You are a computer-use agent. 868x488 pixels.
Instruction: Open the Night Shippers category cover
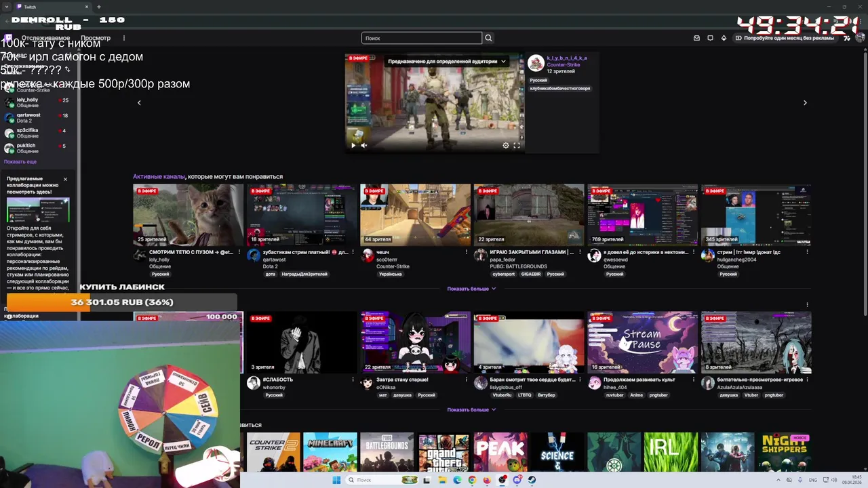coord(784,452)
